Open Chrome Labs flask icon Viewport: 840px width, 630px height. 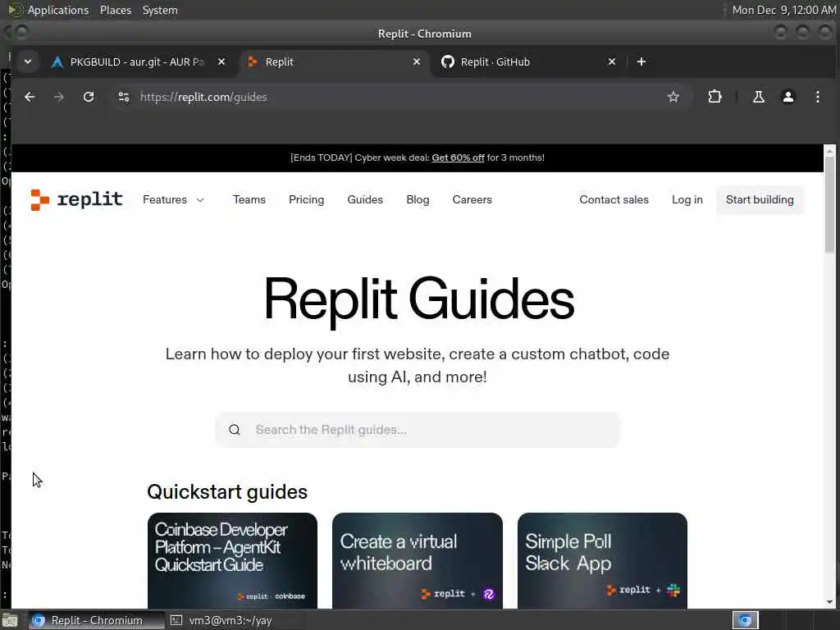pos(759,97)
